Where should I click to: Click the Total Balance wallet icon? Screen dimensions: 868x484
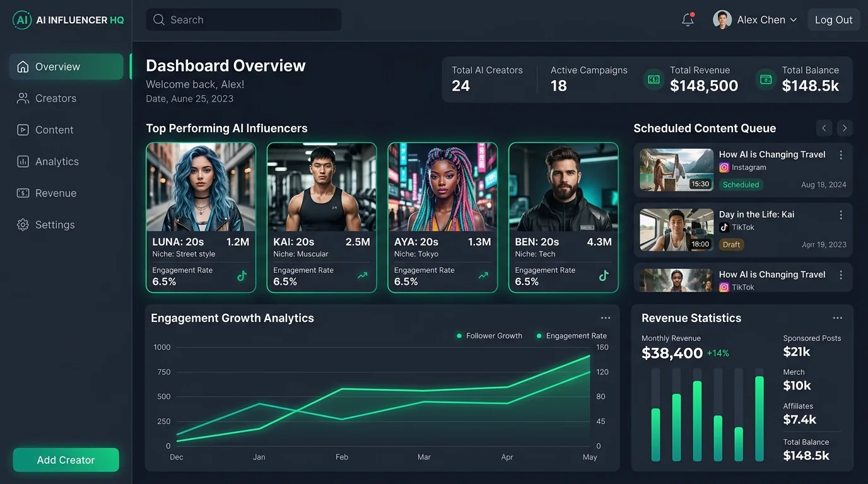point(766,79)
